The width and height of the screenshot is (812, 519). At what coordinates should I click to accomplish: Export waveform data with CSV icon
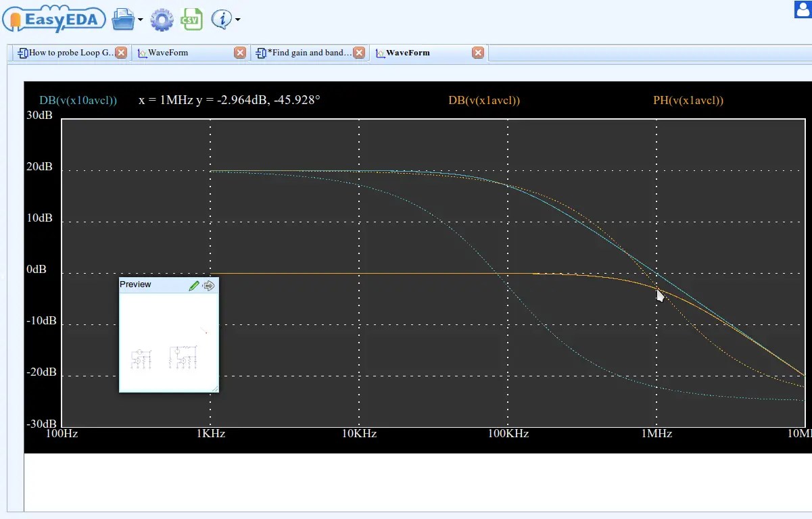coord(191,19)
